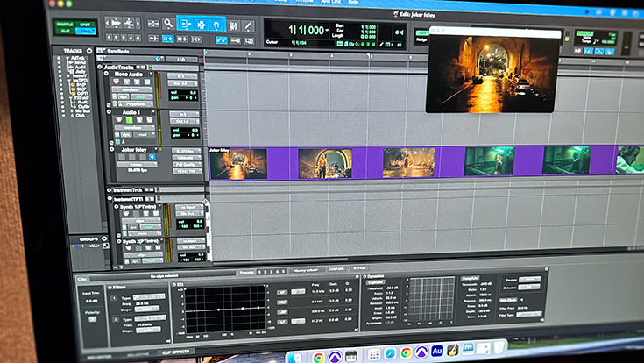
Task: Toggle the Joker foley video online button
Action: (152, 157)
